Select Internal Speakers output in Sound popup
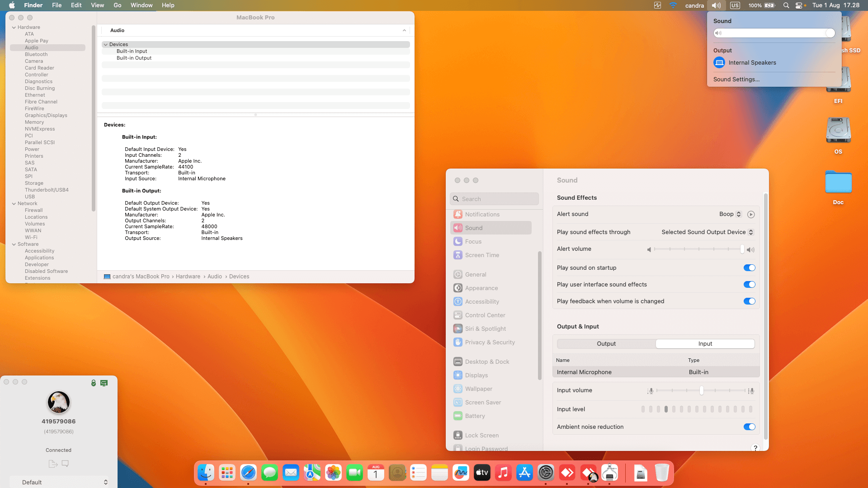The width and height of the screenshot is (868, 488). [x=745, y=63]
